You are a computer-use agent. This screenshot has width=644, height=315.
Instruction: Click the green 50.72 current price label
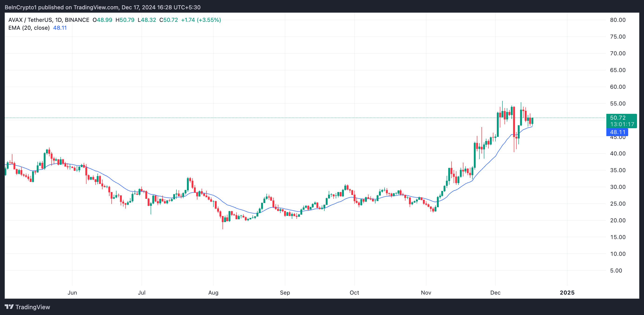click(617, 118)
